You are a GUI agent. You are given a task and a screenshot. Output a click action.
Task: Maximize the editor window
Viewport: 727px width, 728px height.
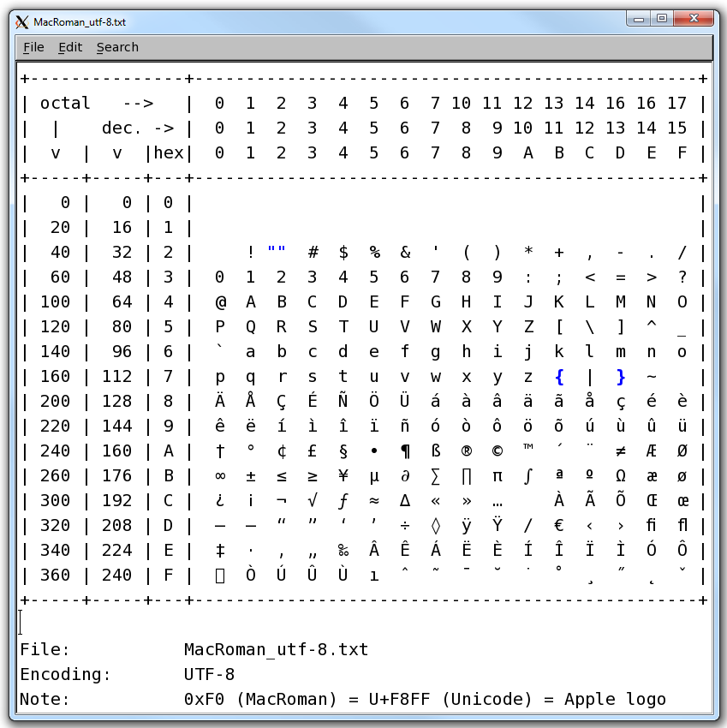tap(662, 18)
